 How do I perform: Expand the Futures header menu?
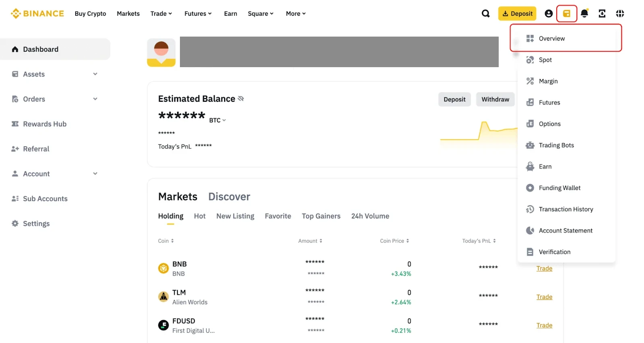198,14
